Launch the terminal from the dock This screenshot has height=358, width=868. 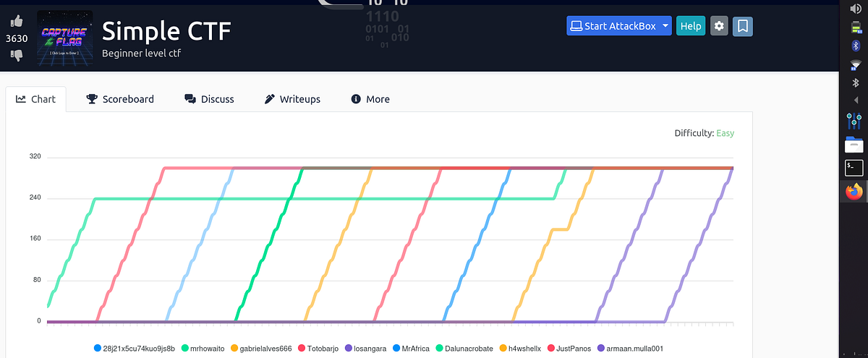[x=854, y=168]
